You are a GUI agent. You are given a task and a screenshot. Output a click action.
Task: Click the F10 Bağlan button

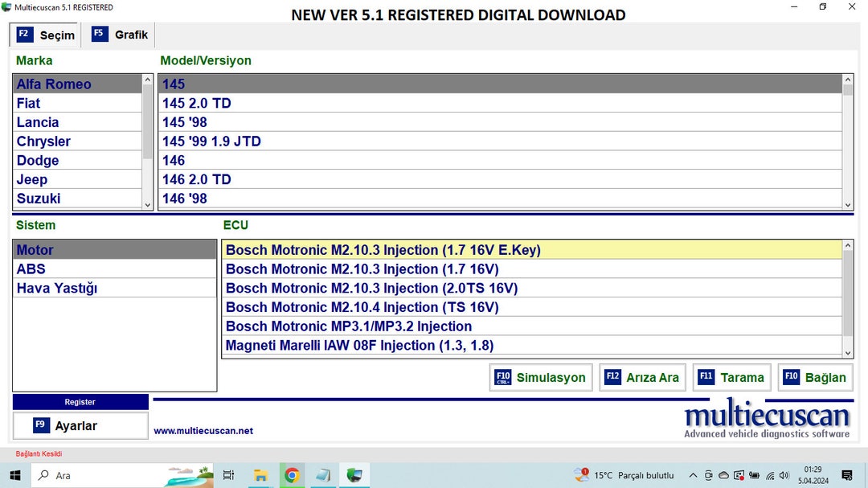(815, 377)
